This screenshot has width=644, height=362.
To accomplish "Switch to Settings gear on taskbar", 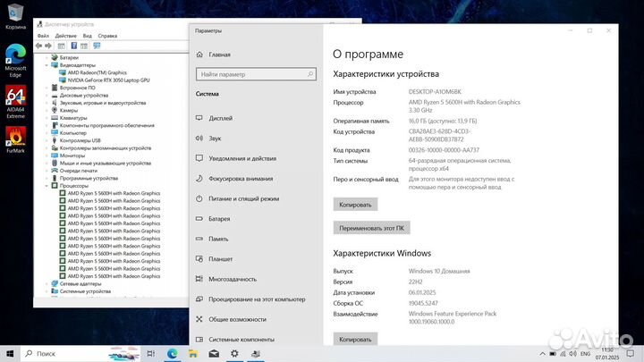I will point(234,353).
